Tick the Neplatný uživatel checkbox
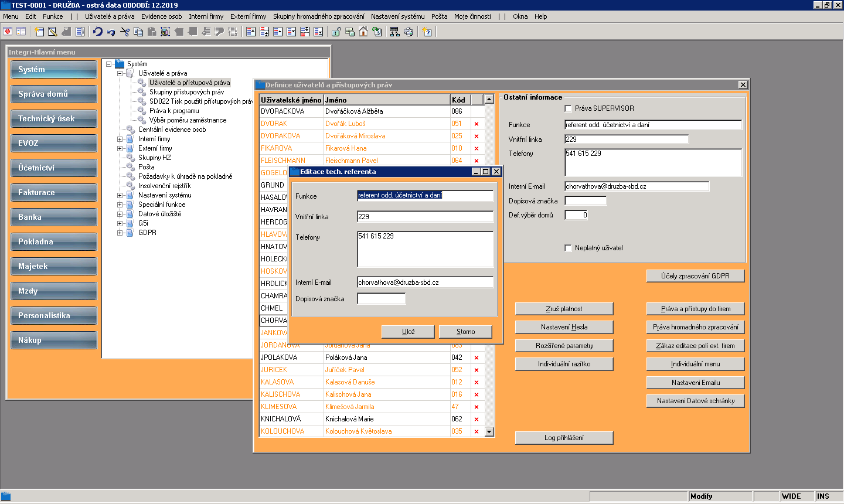The image size is (844, 504). (568, 248)
